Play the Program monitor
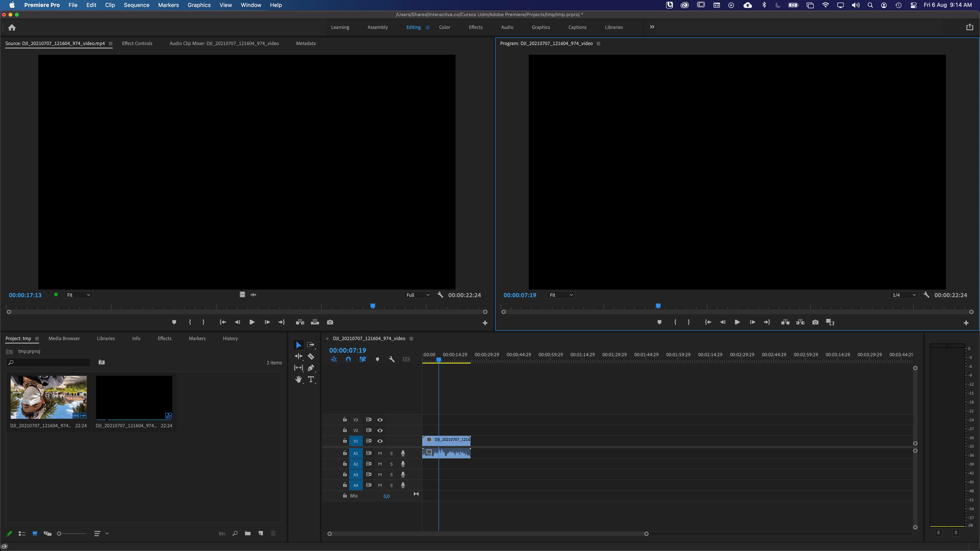Viewport: 980px width, 551px height. pos(737,322)
